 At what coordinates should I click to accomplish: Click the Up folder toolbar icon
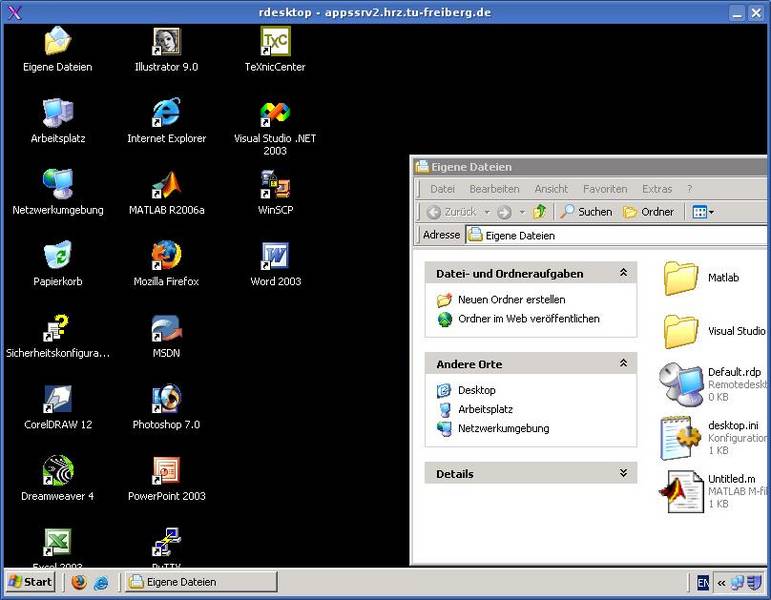click(x=539, y=212)
